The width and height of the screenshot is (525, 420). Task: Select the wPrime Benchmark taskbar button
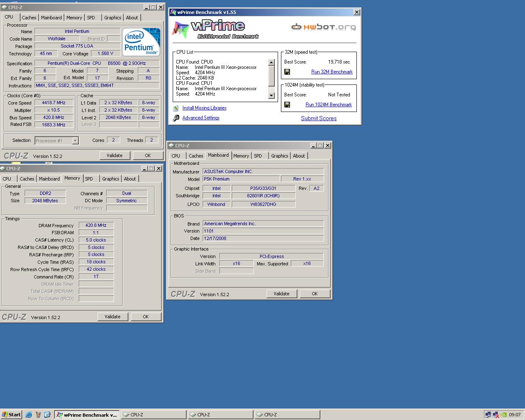point(87,415)
